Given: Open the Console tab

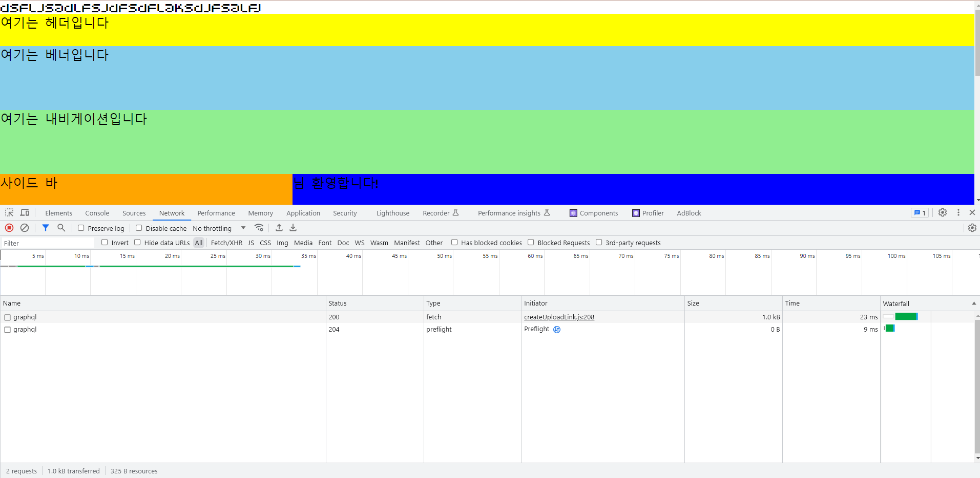Looking at the screenshot, I should click(x=97, y=213).
